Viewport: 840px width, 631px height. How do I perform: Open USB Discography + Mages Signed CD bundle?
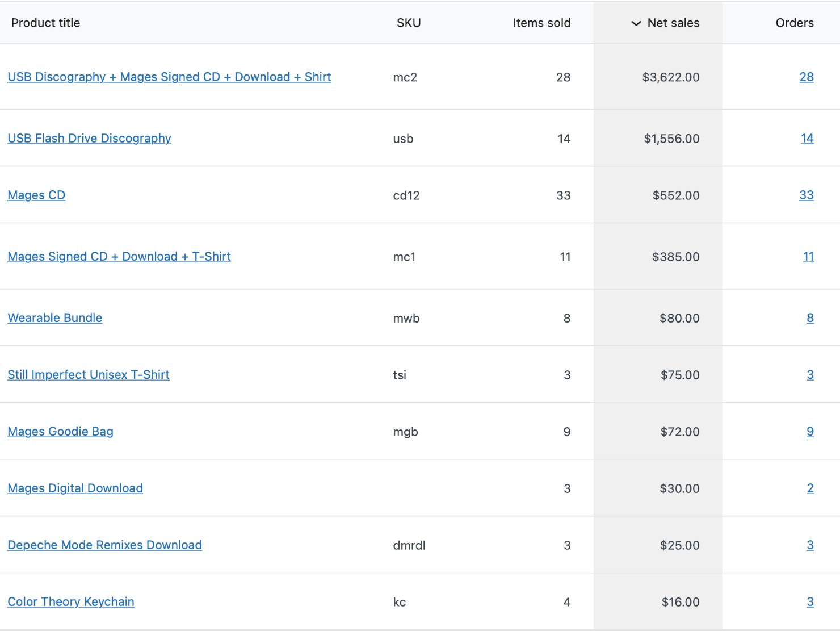(x=169, y=77)
